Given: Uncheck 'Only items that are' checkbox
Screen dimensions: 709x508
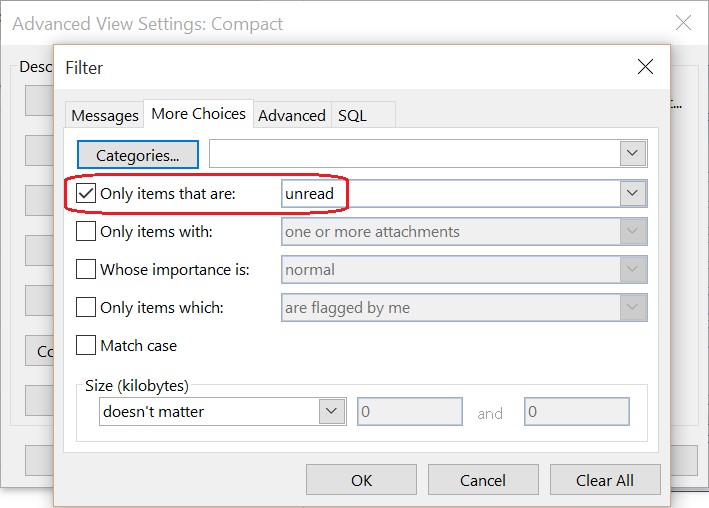Looking at the screenshot, I should (87, 193).
